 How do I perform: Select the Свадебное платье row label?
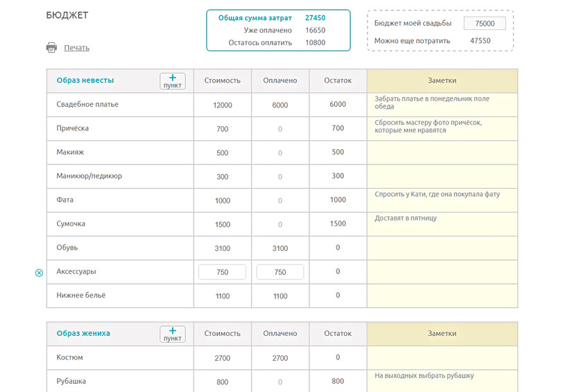pos(87,104)
